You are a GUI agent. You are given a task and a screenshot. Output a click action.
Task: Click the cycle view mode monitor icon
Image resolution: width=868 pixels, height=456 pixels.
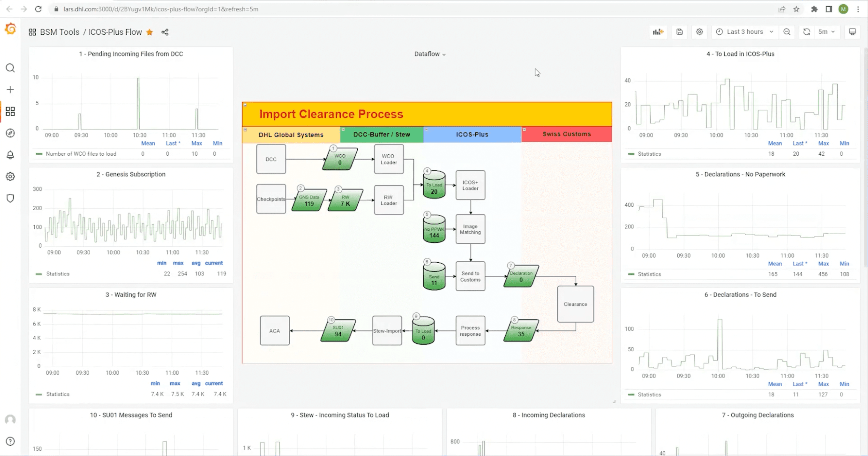click(x=852, y=32)
